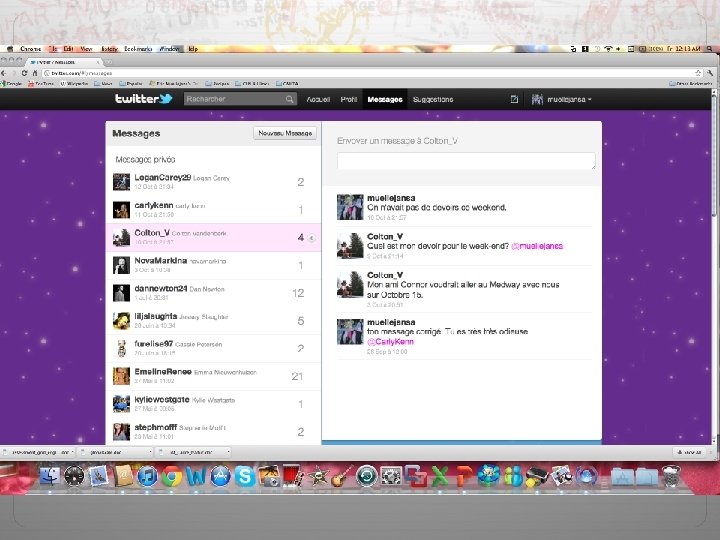This screenshot has height=540, width=720.
Task: Click the search magnifier icon
Action: coord(289,99)
